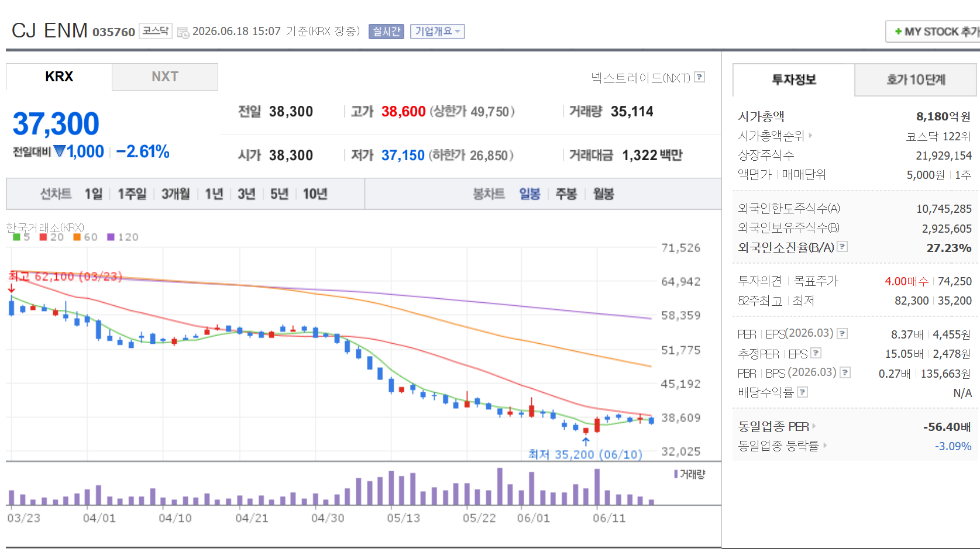The height and width of the screenshot is (549, 980).
Task: Click the current price 37,300
Action: (x=56, y=124)
